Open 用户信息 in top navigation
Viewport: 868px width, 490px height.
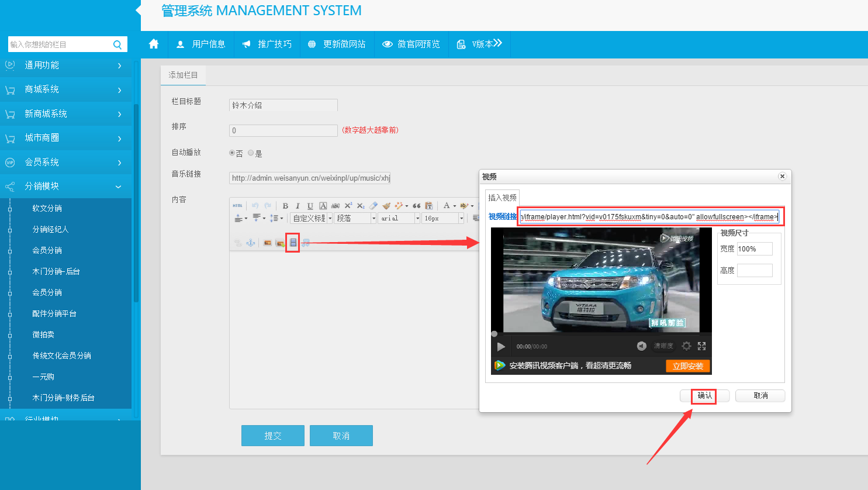click(x=201, y=44)
